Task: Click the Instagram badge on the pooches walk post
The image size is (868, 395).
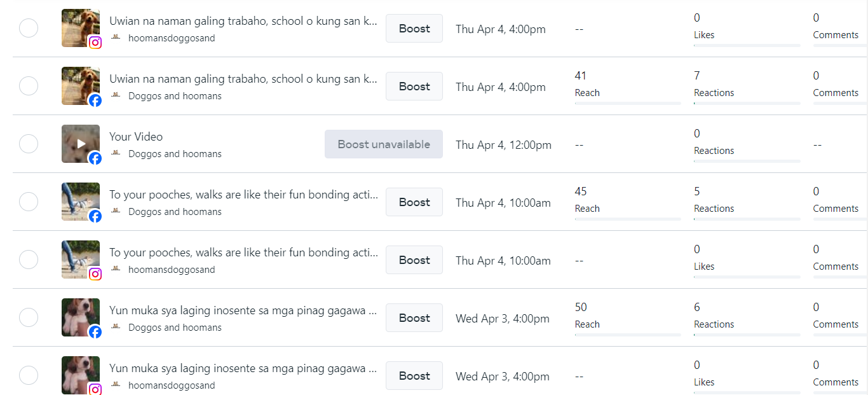Action: click(95, 274)
